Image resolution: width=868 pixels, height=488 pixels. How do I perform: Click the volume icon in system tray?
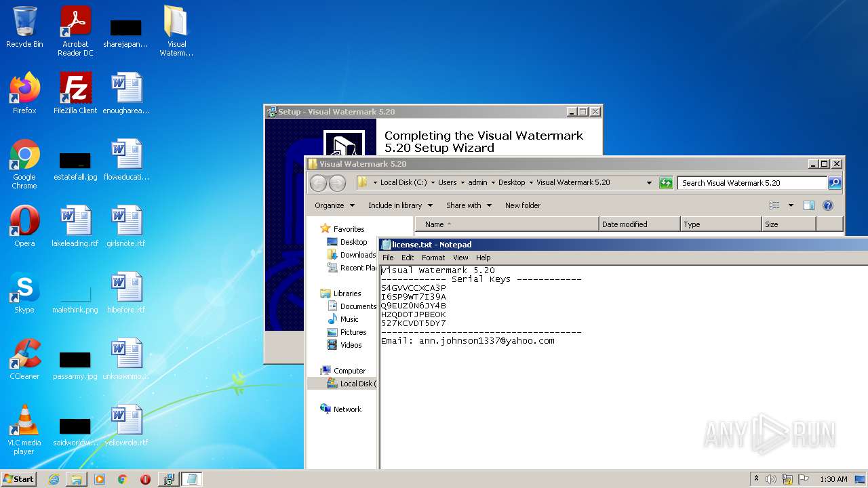[x=771, y=479]
